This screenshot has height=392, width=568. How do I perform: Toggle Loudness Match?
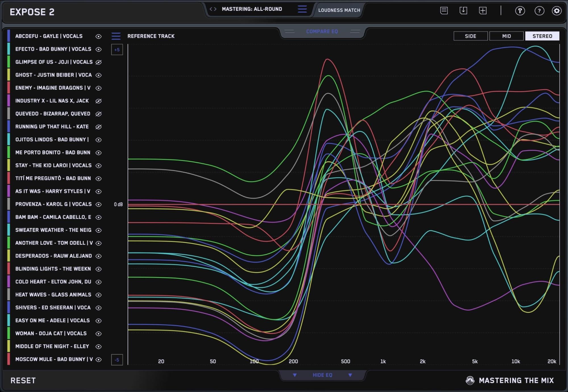click(x=339, y=10)
